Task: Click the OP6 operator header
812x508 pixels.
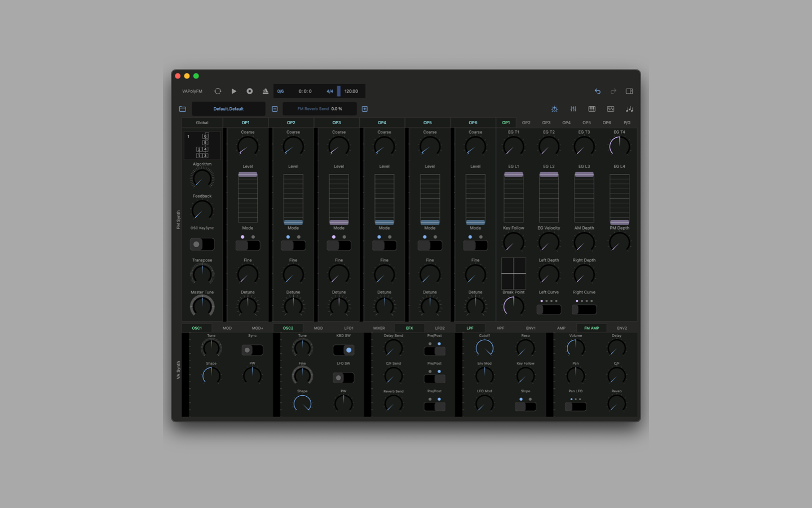Action: click(x=473, y=122)
